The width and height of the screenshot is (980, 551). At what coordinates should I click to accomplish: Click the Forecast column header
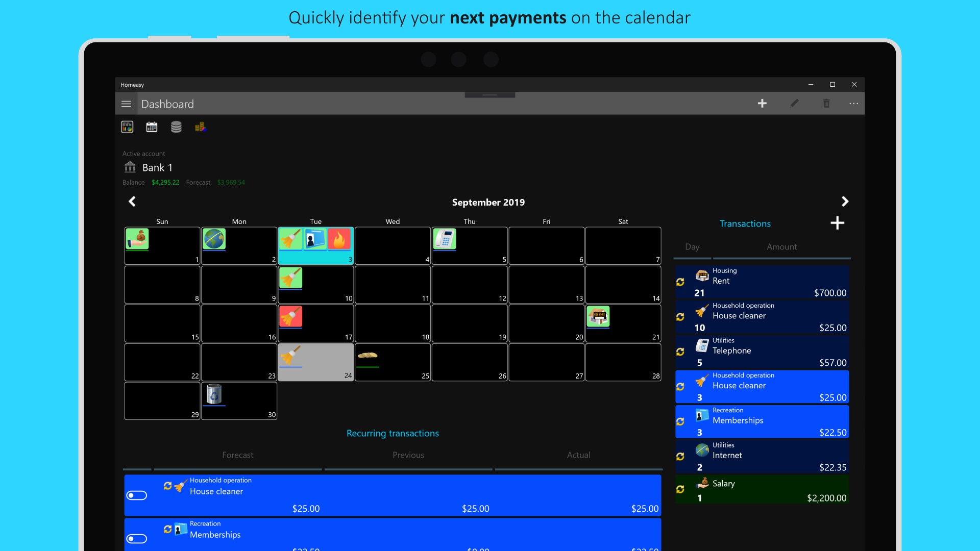pyautogui.click(x=237, y=455)
